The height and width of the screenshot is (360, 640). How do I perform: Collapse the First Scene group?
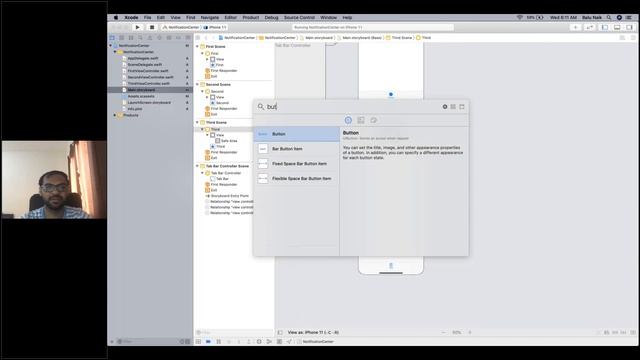198,47
